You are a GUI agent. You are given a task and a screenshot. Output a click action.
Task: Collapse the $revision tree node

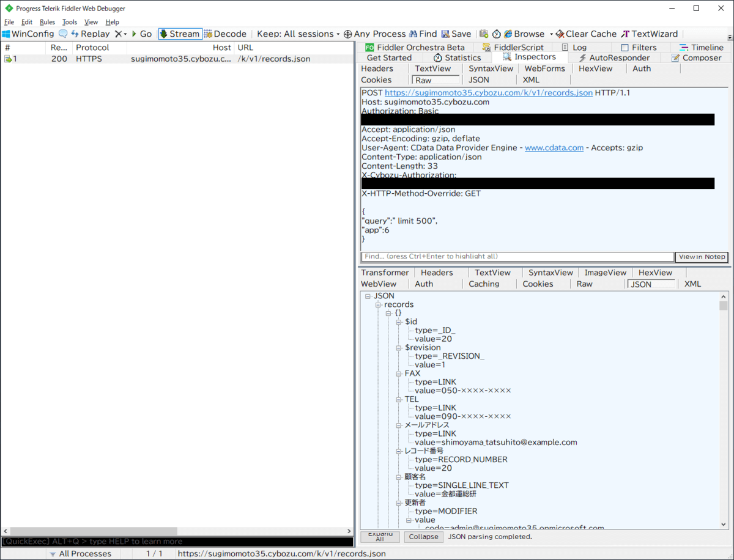coord(399,347)
